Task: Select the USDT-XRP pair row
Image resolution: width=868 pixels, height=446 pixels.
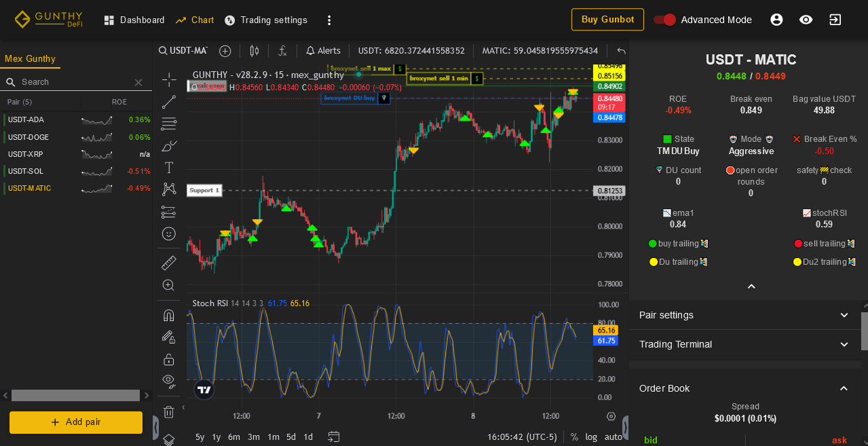Action: (77, 154)
